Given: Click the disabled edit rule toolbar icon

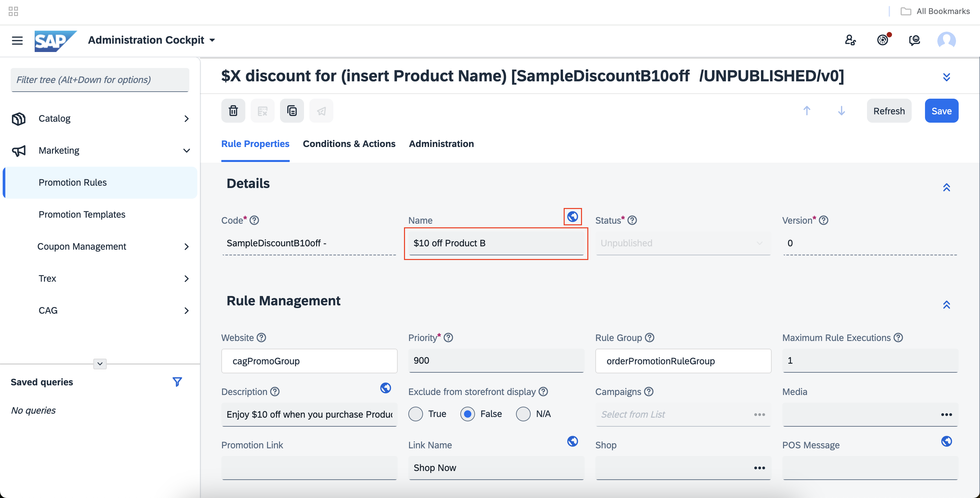Looking at the screenshot, I should [x=263, y=111].
